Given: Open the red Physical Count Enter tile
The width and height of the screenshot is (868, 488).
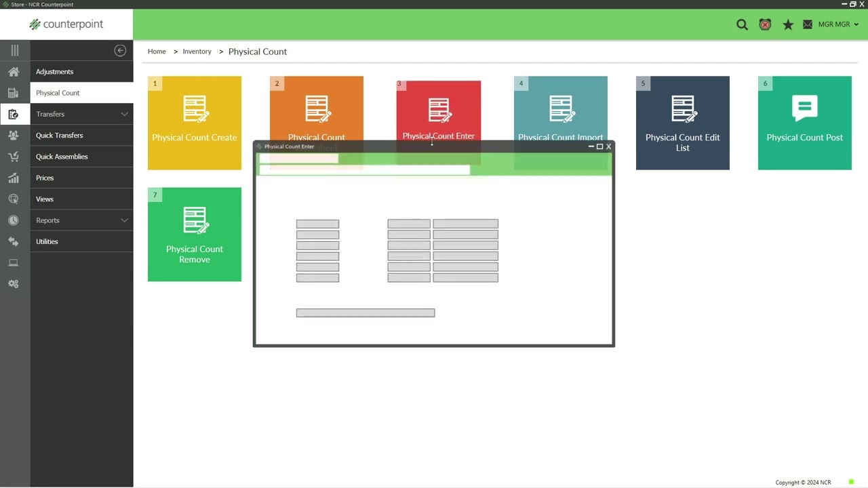Looking at the screenshot, I should click(439, 111).
